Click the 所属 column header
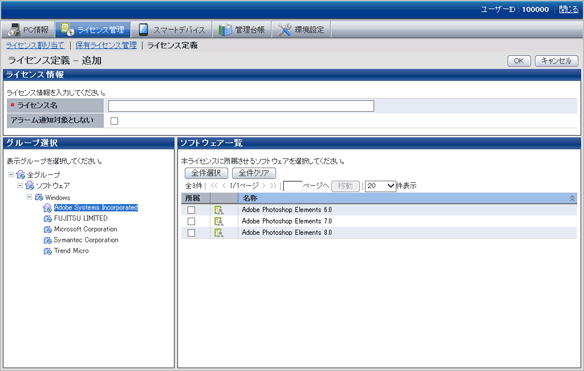This screenshot has height=371, width=584. (x=196, y=198)
